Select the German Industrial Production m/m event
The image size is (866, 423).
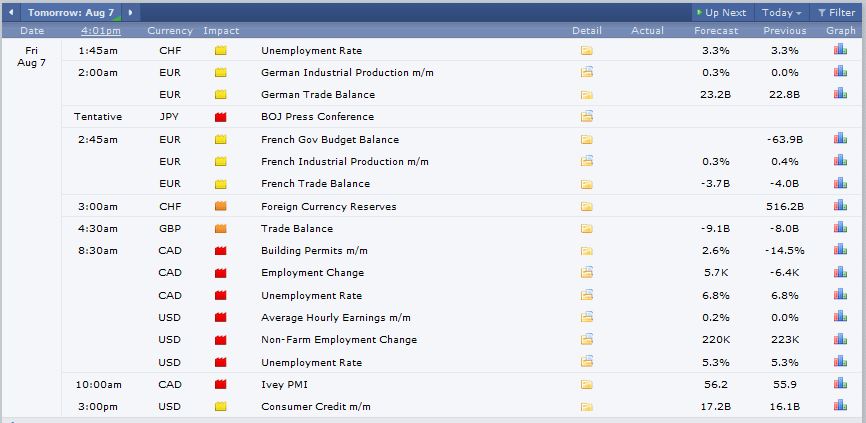point(346,73)
